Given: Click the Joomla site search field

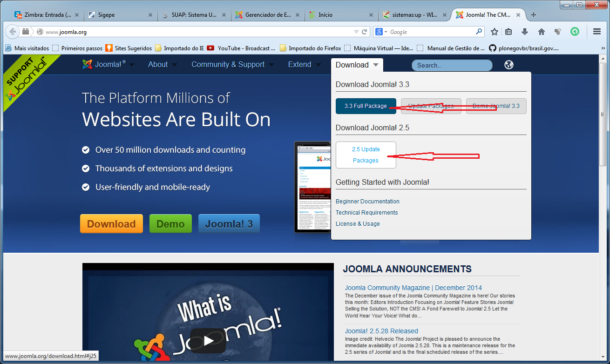Looking at the screenshot, I should (x=452, y=65).
